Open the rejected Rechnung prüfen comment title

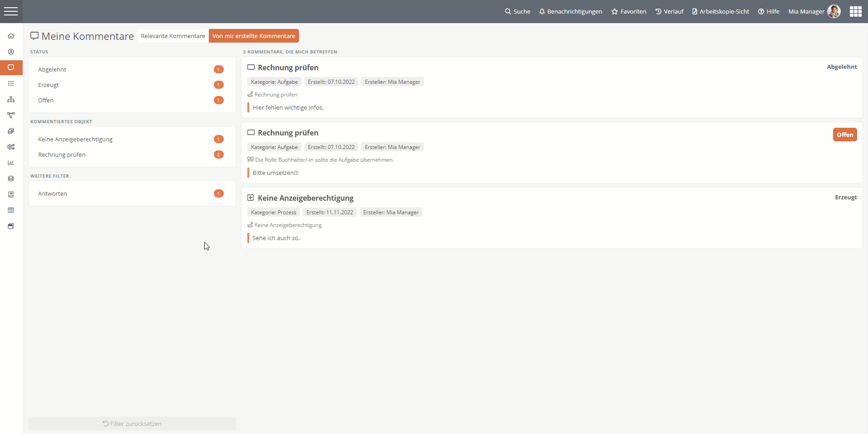pos(288,68)
